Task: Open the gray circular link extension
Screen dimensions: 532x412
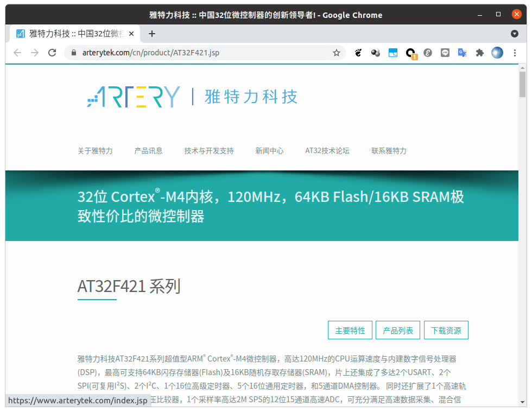Action: [x=428, y=53]
